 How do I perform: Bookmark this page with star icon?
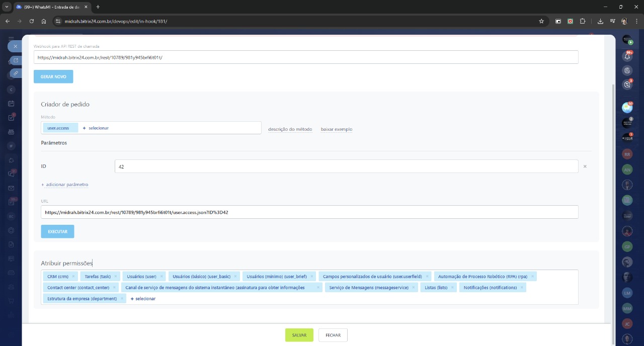click(541, 21)
